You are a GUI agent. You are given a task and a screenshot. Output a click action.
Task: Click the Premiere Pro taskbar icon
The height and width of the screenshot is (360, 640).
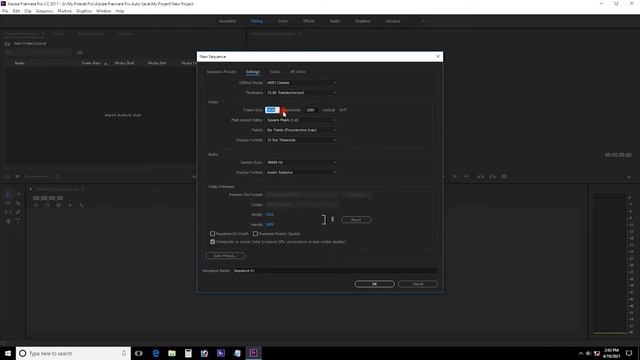253,353
